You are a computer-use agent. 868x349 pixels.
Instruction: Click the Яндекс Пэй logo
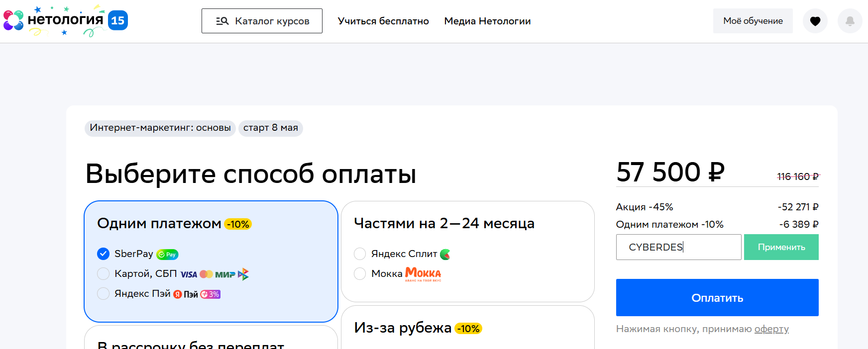coord(186,294)
